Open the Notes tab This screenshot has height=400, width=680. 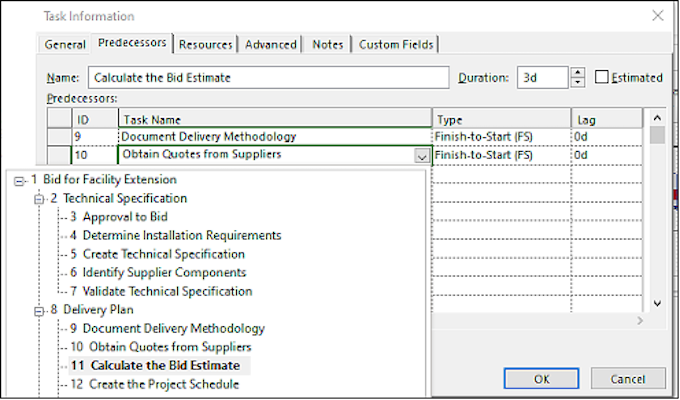click(328, 45)
